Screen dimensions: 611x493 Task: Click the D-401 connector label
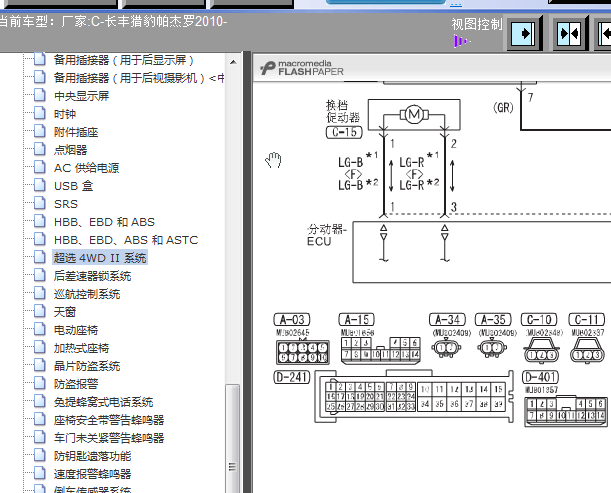click(540, 377)
